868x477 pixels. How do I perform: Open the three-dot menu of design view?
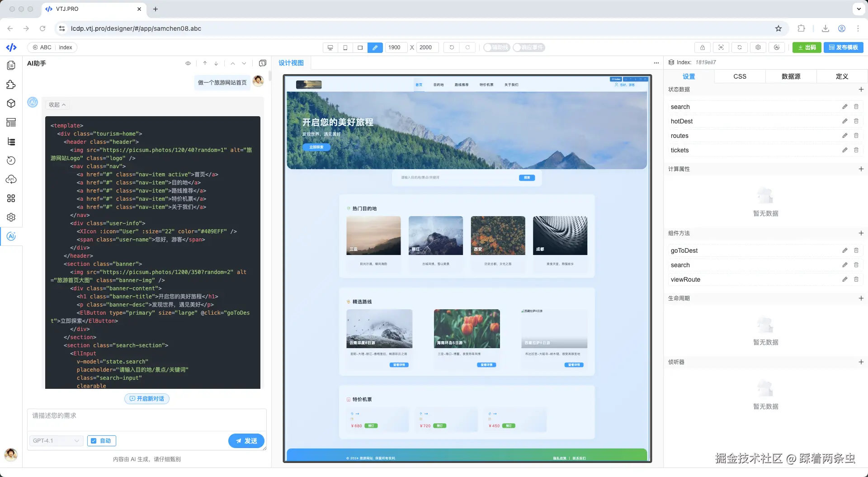point(656,63)
